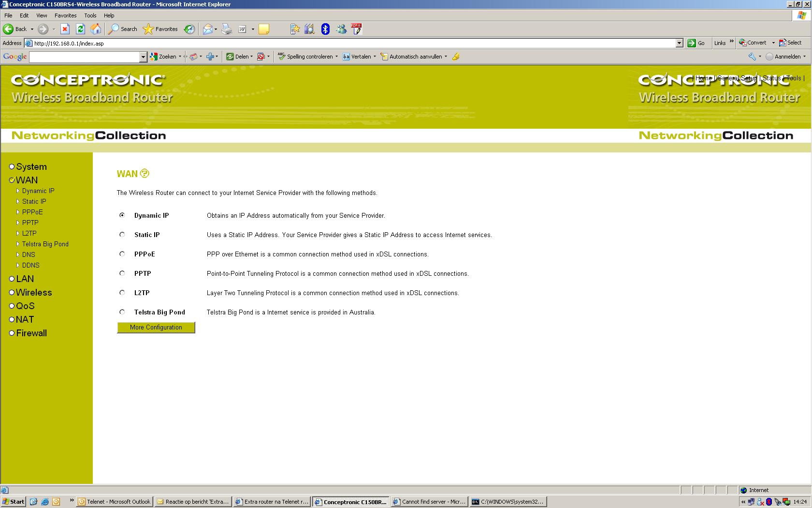Select the Dynamic IP radio button
Viewport: 812px width, 508px height.
(122, 215)
